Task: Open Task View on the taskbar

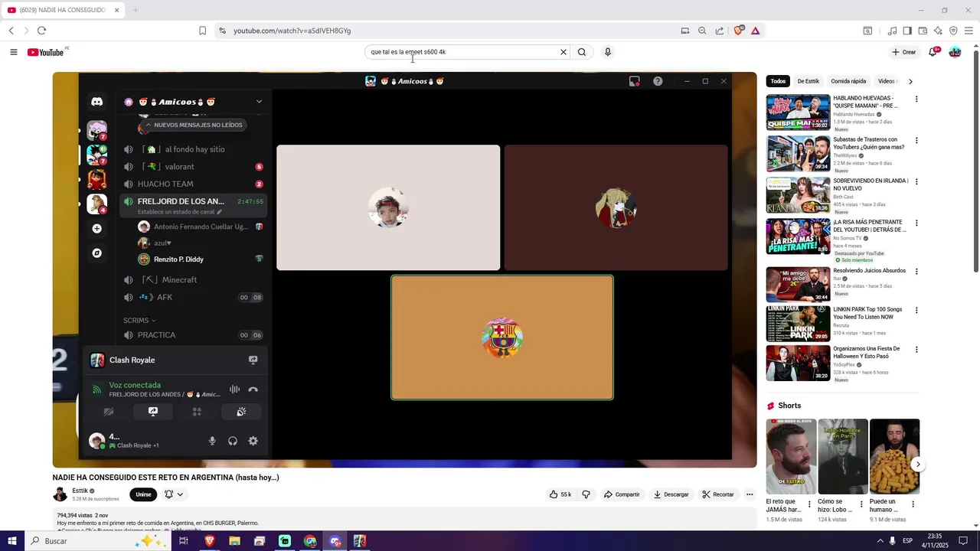Action: [184, 541]
